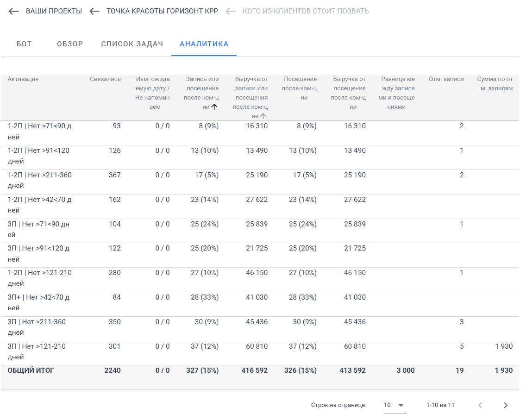
Task: Click the 28 (33%) booking cell
Action: (x=205, y=298)
